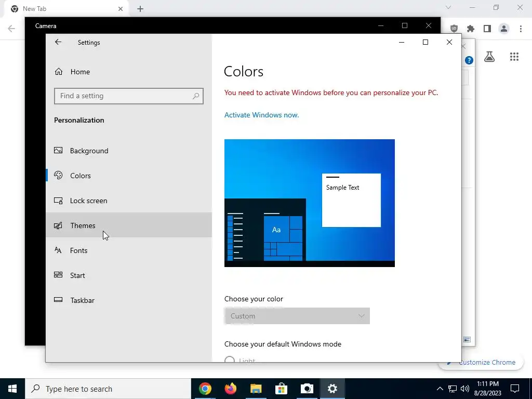The width and height of the screenshot is (532, 399).
Task: Switch to Camera app in taskbar
Action: 307,389
